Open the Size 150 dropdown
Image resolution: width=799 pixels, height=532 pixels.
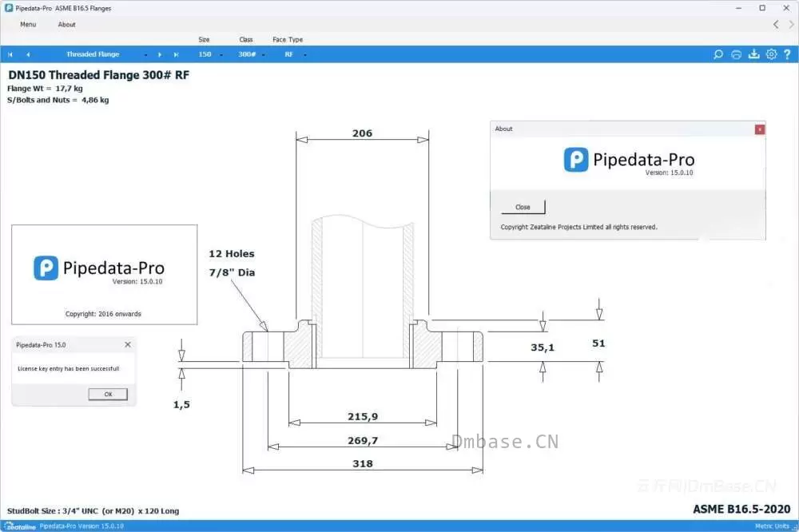221,54
